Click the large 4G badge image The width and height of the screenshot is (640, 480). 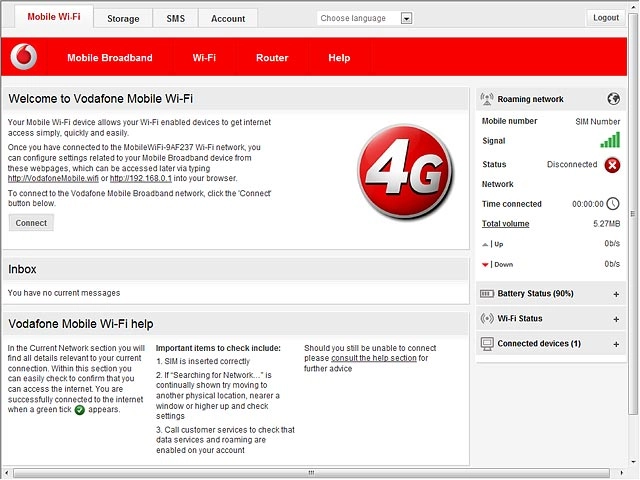point(404,171)
